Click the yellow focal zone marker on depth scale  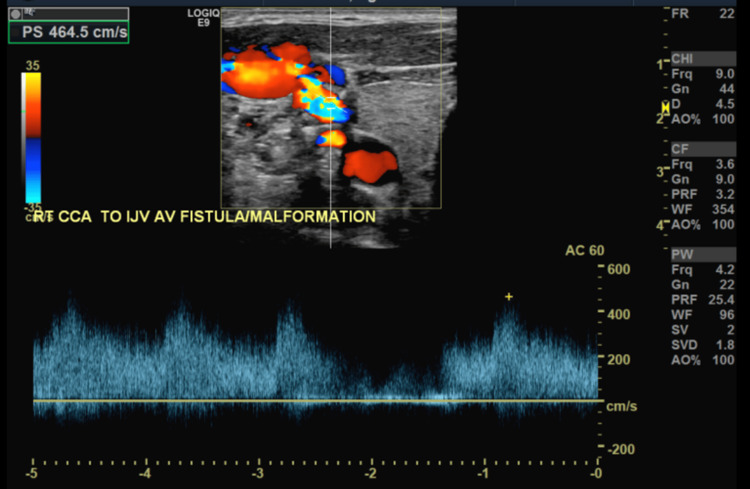665,107
